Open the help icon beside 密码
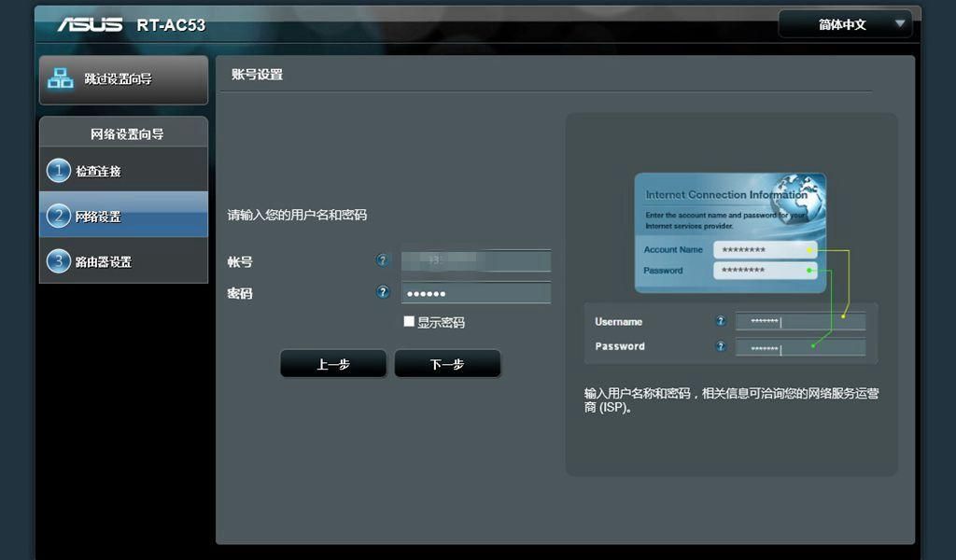Image resolution: width=956 pixels, height=560 pixels. click(382, 292)
